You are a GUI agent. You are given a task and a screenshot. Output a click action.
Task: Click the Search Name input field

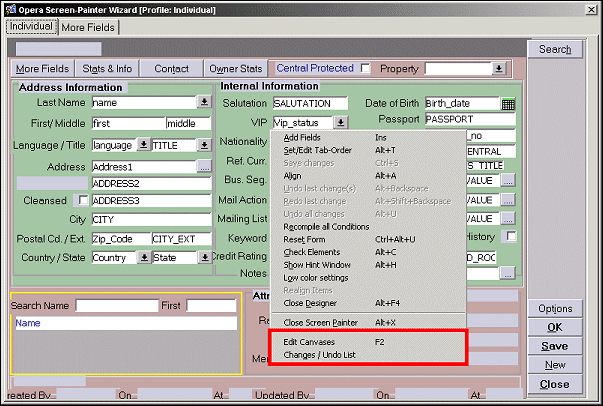point(117,305)
